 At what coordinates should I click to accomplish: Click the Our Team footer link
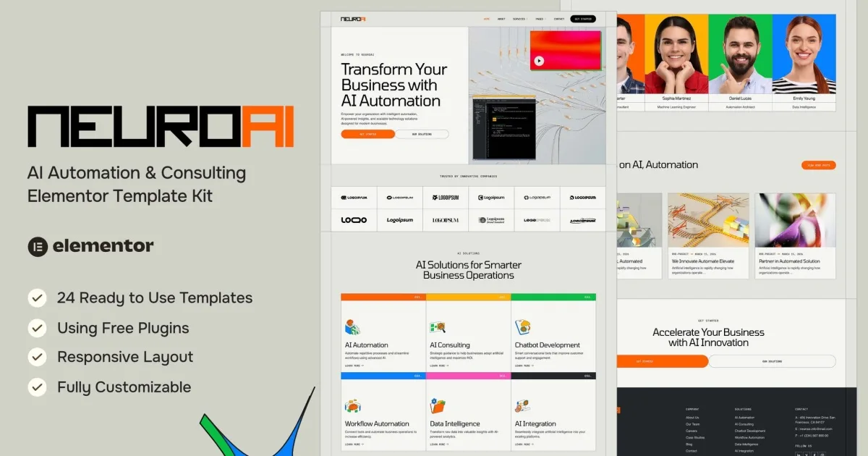click(x=693, y=424)
